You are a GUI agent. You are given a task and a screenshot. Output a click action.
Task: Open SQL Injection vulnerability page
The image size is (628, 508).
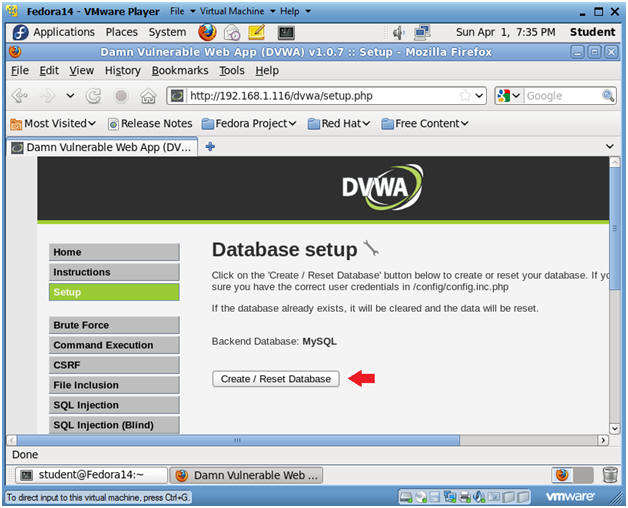coord(114,405)
